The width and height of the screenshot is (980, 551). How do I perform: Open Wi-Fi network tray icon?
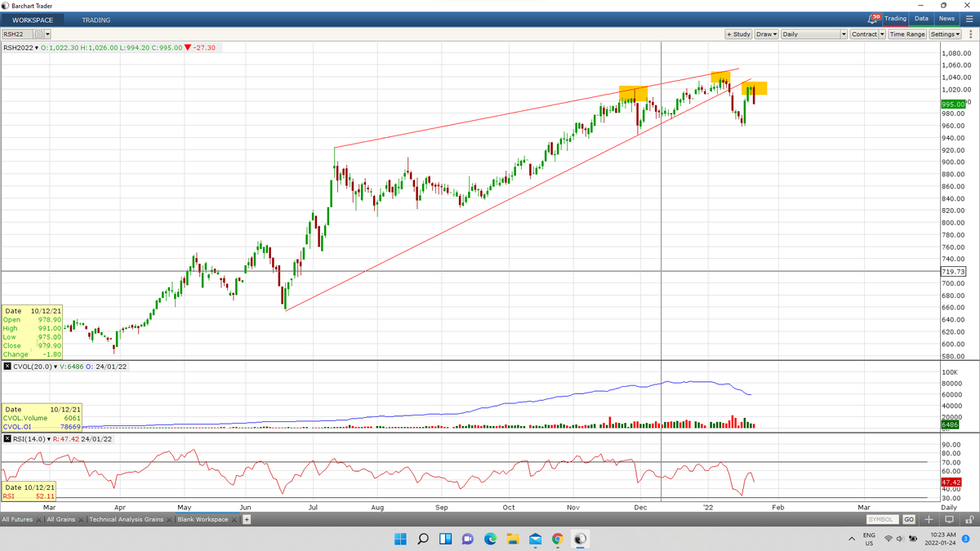coord(889,539)
